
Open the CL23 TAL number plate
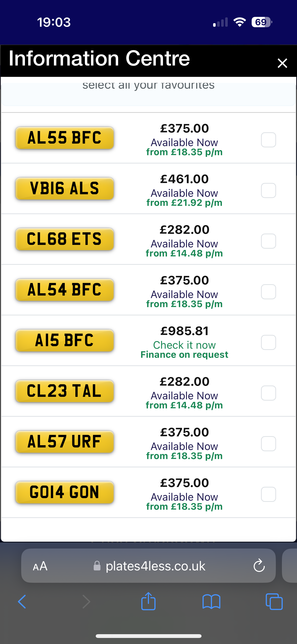(x=64, y=391)
